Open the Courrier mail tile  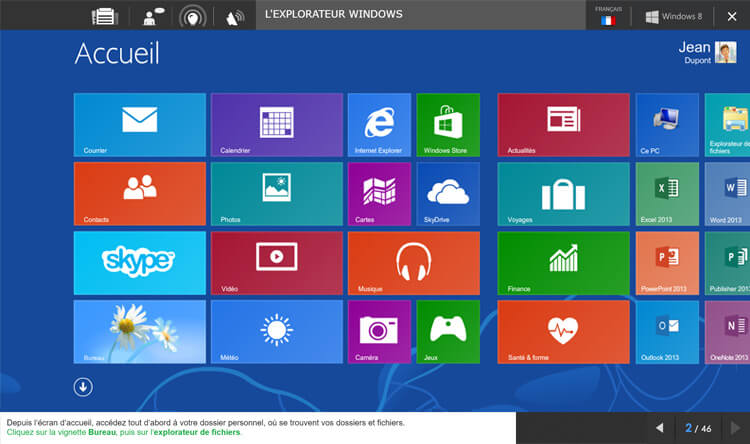click(x=140, y=125)
